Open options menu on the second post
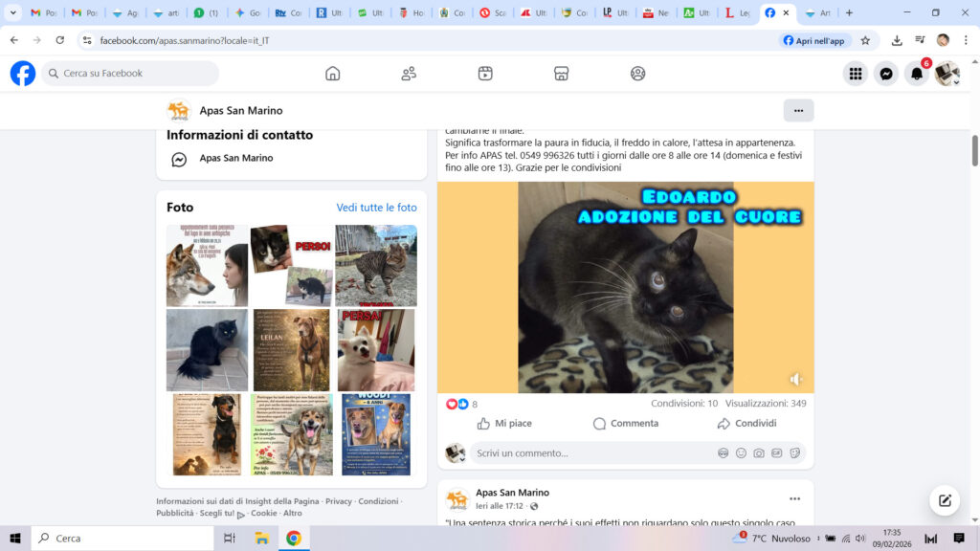980x551 pixels. point(794,498)
